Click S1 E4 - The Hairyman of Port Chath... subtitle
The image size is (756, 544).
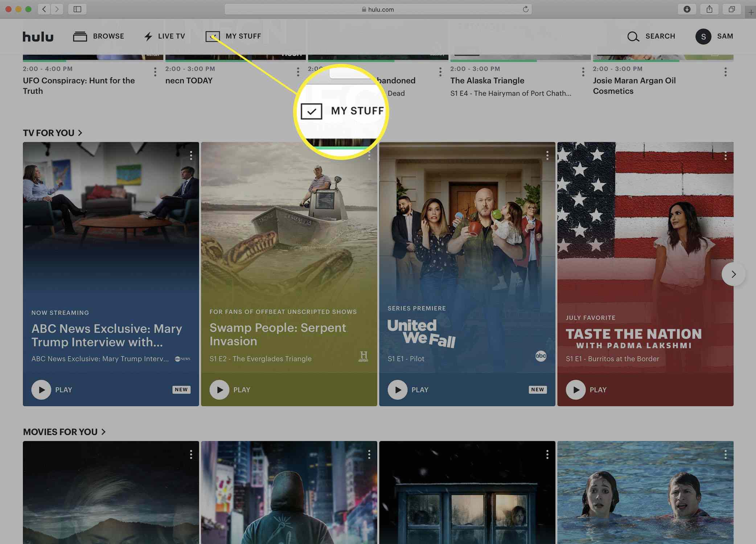(x=510, y=93)
